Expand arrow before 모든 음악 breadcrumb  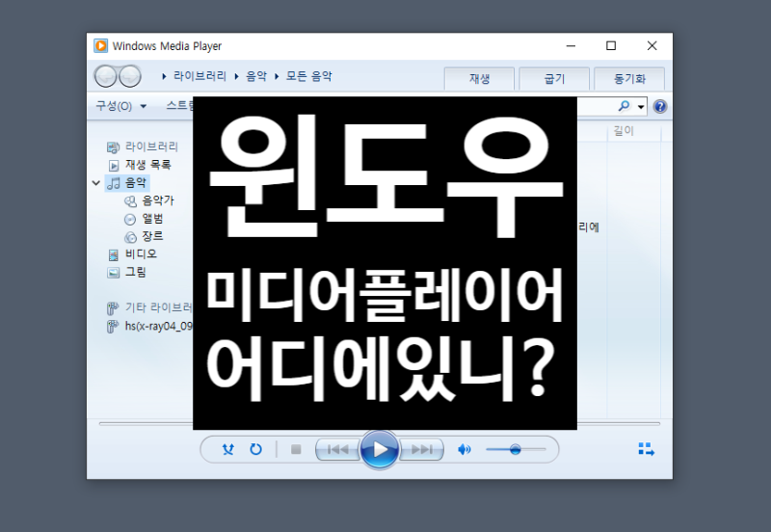tap(277, 77)
